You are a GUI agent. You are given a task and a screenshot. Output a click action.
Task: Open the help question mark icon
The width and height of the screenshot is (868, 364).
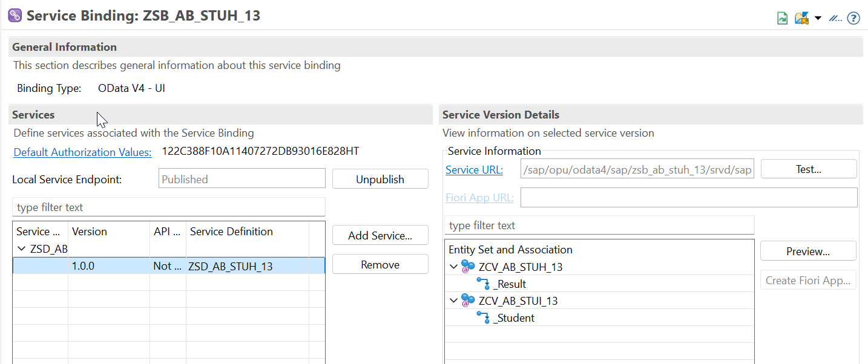(x=853, y=18)
